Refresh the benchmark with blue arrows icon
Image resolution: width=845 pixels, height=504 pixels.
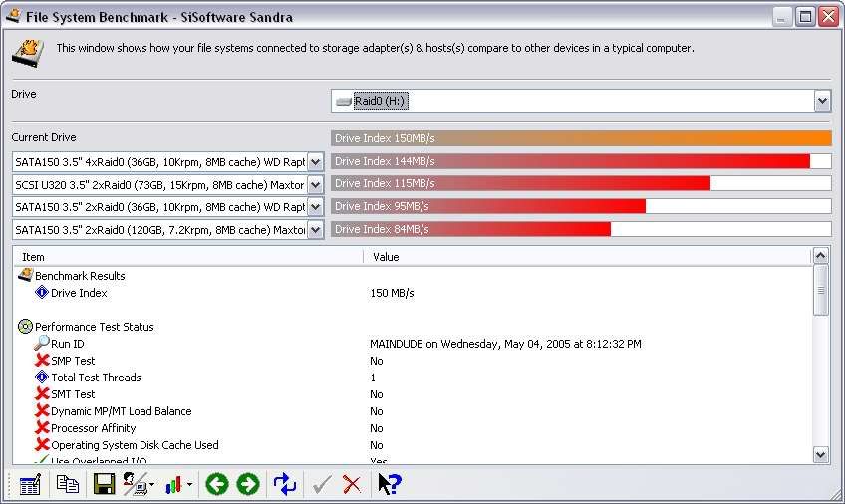[x=285, y=484]
